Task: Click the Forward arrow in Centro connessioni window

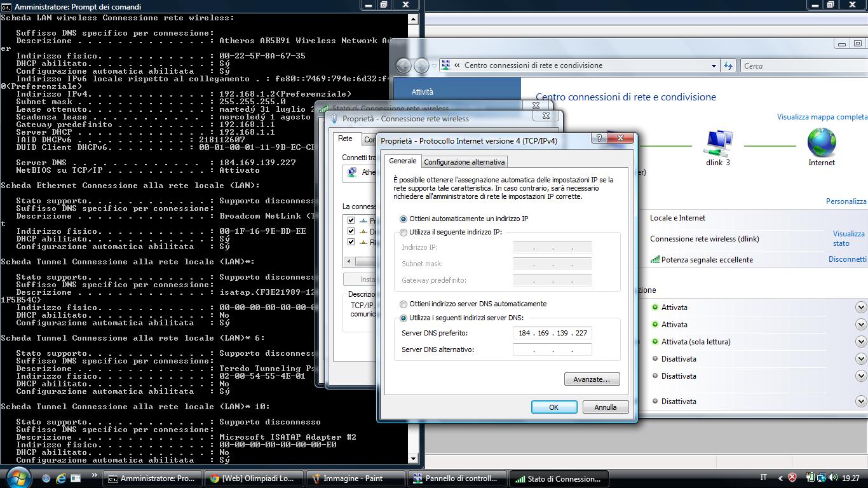Action: [x=421, y=65]
